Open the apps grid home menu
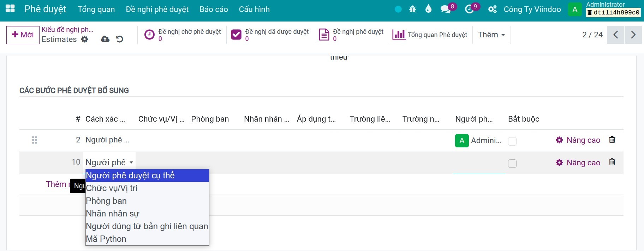 [x=10, y=9]
